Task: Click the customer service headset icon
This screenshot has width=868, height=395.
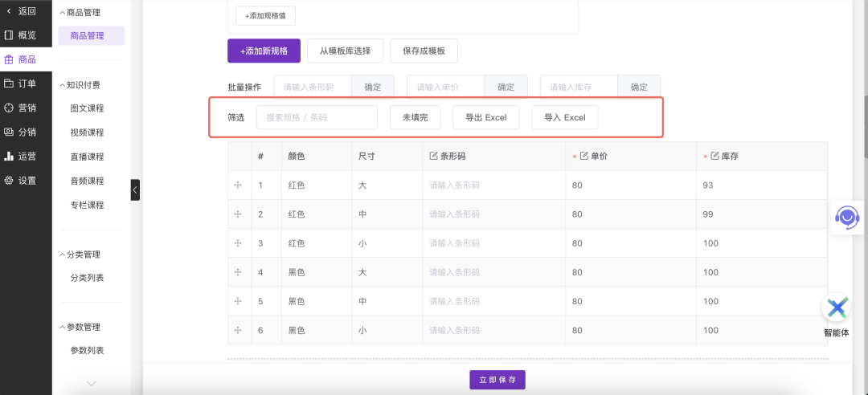Action: (x=847, y=218)
